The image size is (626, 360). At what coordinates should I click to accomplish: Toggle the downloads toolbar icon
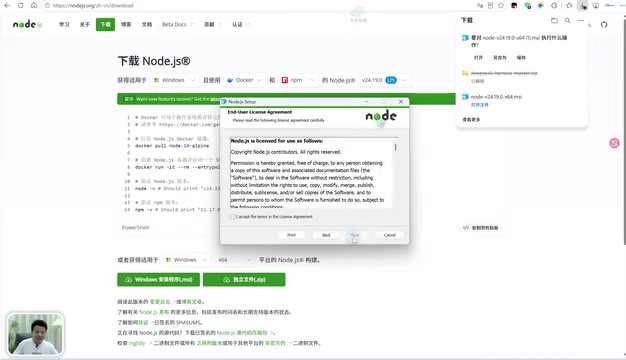tap(583, 6)
